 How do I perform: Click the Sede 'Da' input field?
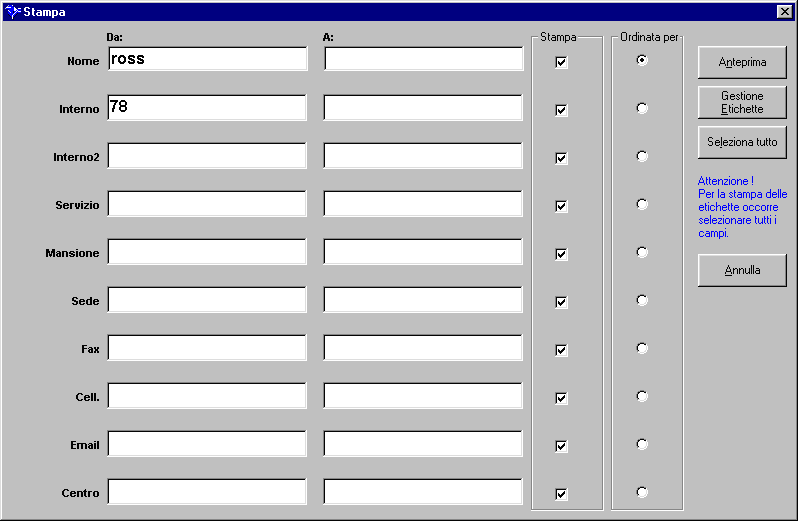coord(207,300)
